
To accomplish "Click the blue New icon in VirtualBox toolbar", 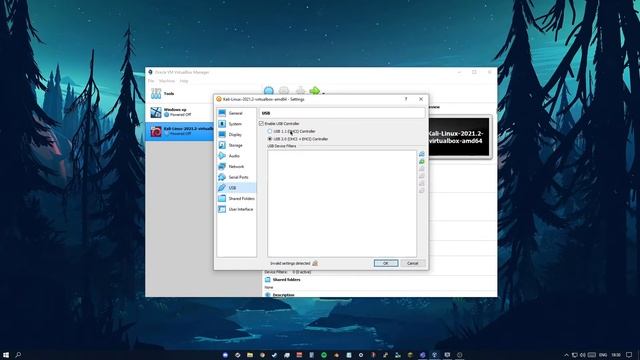I will point(269,91).
